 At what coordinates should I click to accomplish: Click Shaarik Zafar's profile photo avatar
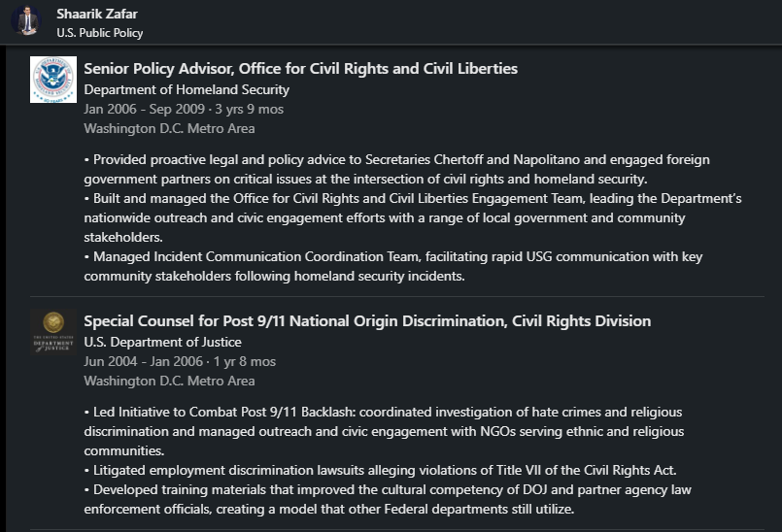coord(25,21)
